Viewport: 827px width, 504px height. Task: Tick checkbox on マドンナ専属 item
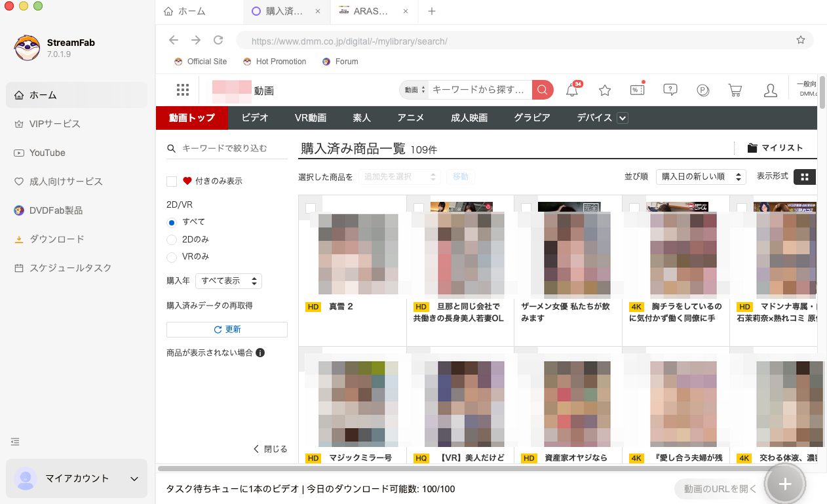(x=741, y=208)
